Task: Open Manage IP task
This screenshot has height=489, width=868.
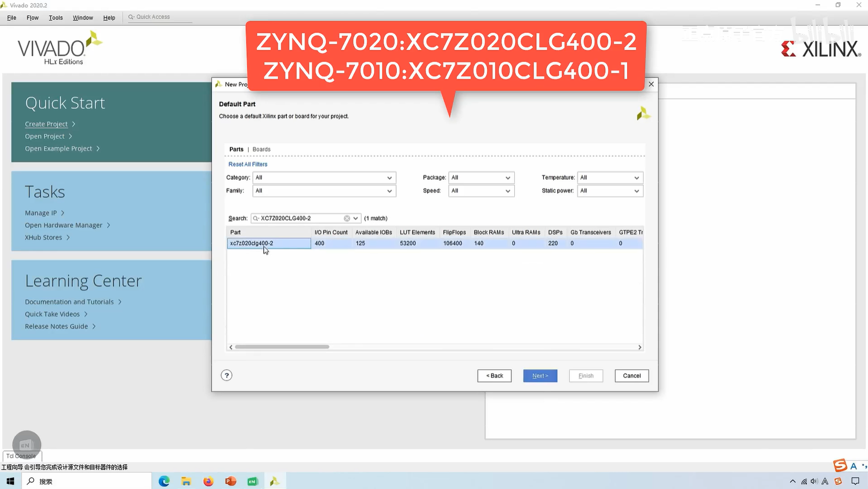Action: click(41, 213)
